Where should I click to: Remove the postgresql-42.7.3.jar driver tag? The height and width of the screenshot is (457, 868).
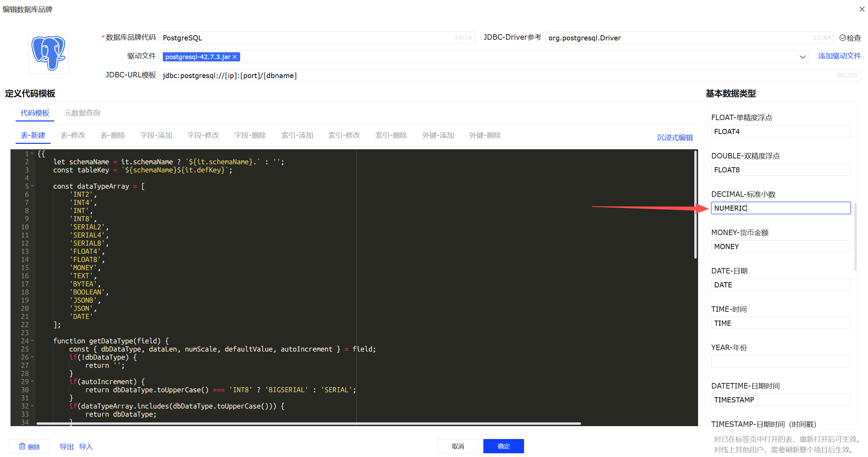235,57
